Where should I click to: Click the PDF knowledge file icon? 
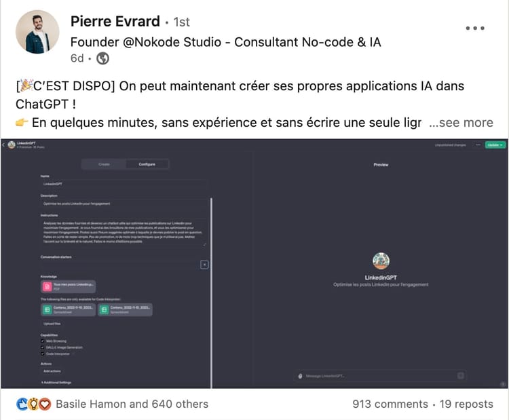pyautogui.click(x=48, y=286)
